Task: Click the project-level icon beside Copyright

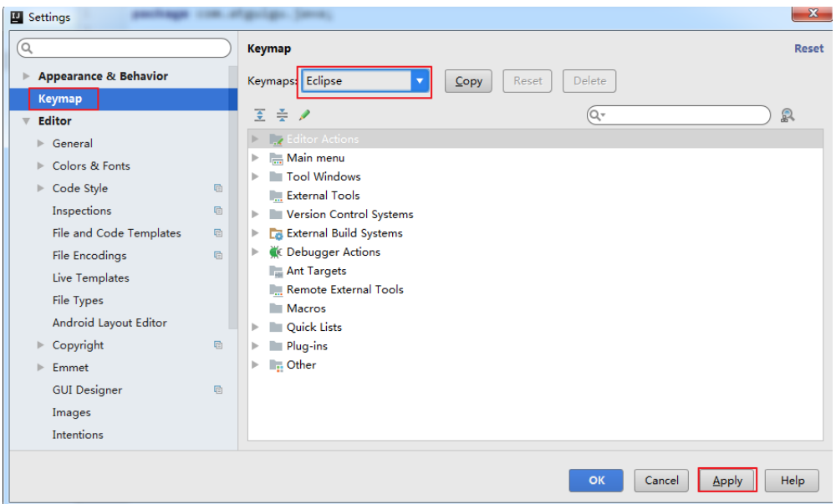Action: click(x=218, y=344)
